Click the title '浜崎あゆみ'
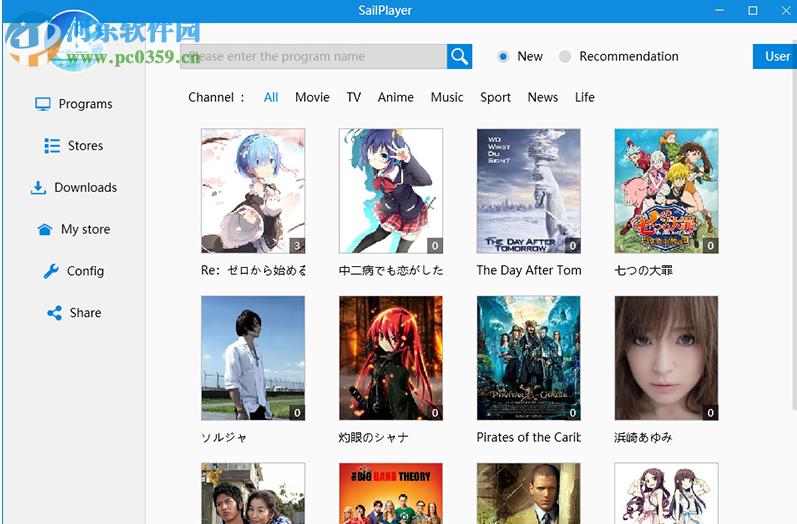This screenshot has width=797, height=524. coord(643,437)
